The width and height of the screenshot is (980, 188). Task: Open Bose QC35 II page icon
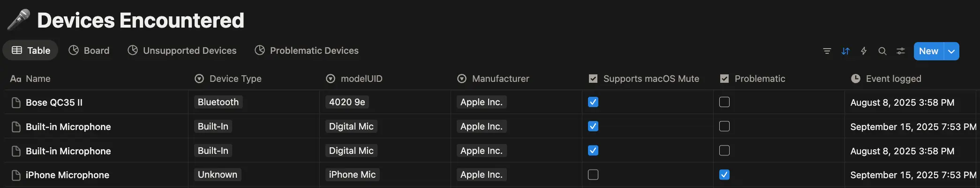16,102
